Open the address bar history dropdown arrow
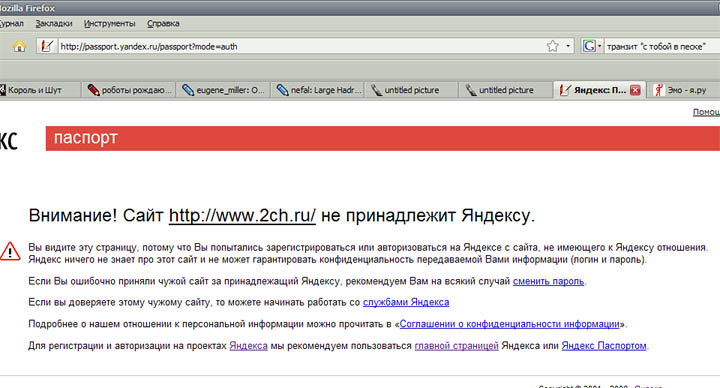 pyautogui.click(x=568, y=46)
